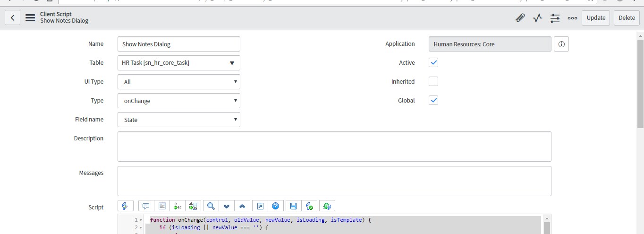The height and width of the screenshot is (234, 644).
Task: Open the hamburger form context menu
Action: (x=30, y=18)
